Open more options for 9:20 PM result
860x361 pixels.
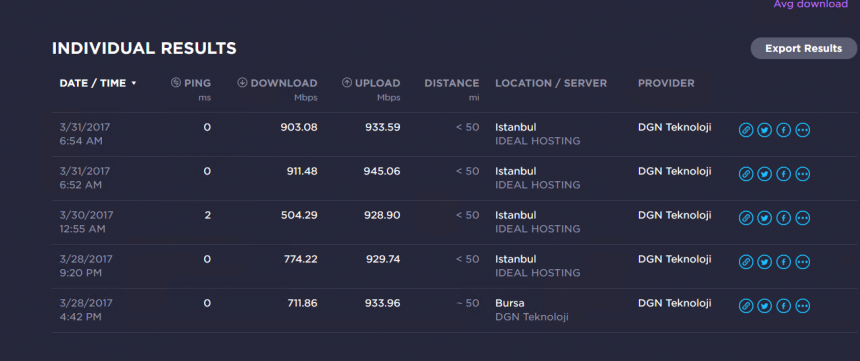point(803,262)
